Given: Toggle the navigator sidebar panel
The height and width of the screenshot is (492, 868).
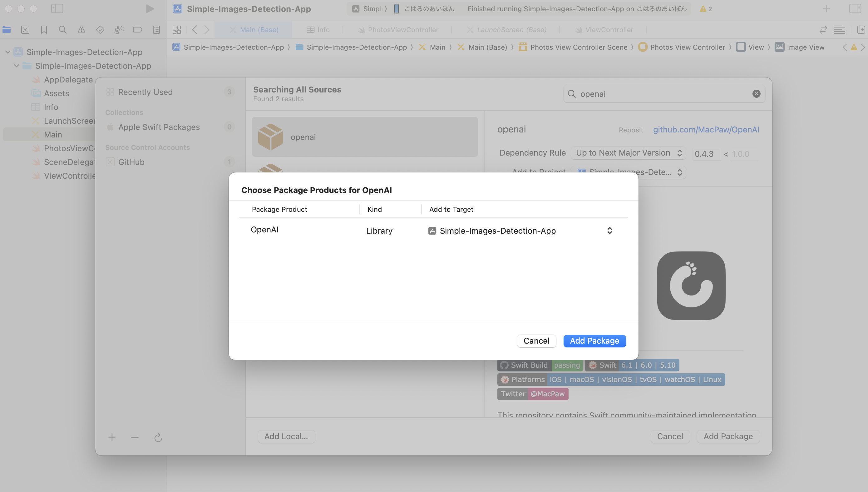Looking at the screenshot, I should [x=57, y=9].
